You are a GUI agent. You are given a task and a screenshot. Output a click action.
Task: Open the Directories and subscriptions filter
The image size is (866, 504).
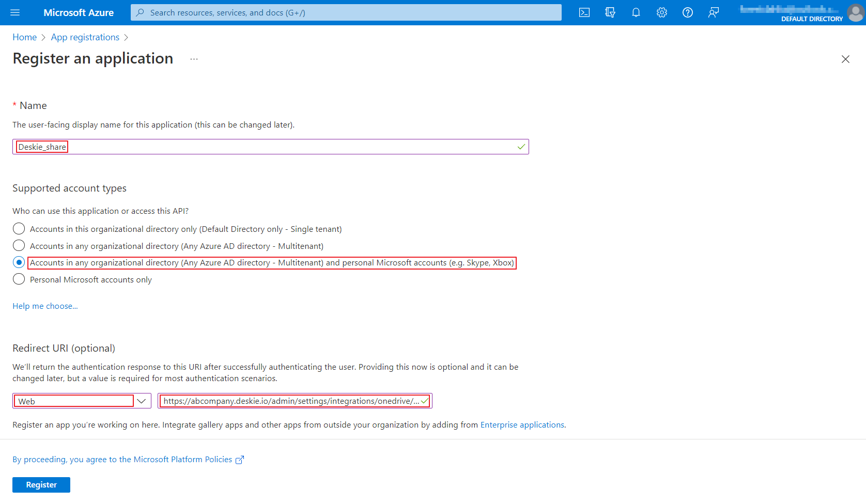(x=610, y=12)
